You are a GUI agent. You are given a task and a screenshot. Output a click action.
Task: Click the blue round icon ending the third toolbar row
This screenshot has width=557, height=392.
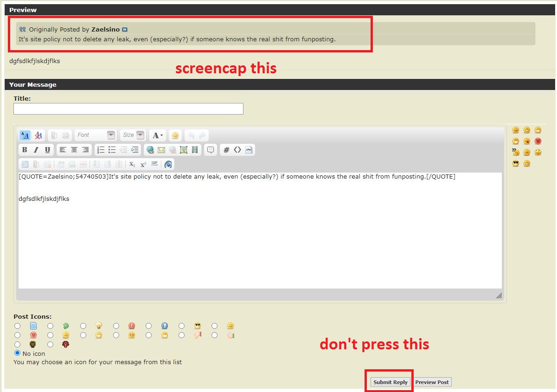pos(168,164)
